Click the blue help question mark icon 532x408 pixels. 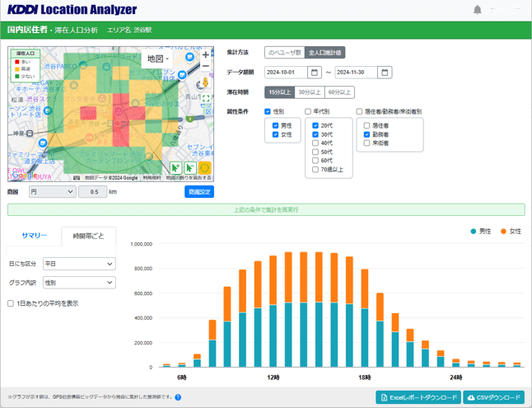pyautogui.click(x=178, y=397)
